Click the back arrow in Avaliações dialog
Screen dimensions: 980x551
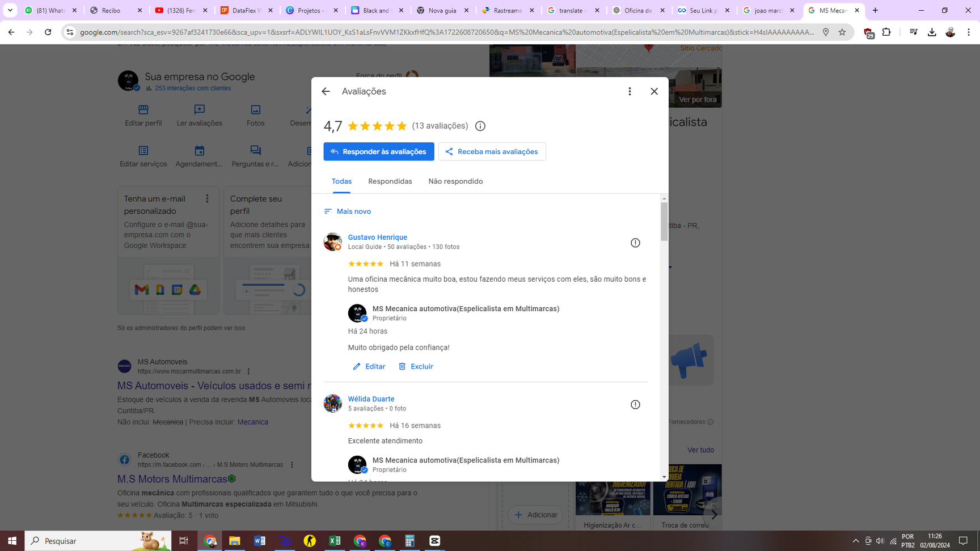(326, 91)
